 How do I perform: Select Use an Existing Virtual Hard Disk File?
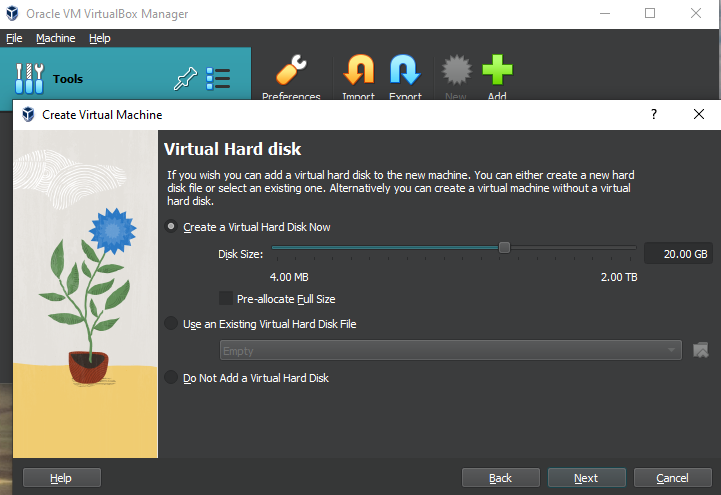pyautogui.click(x=171, y=324)
